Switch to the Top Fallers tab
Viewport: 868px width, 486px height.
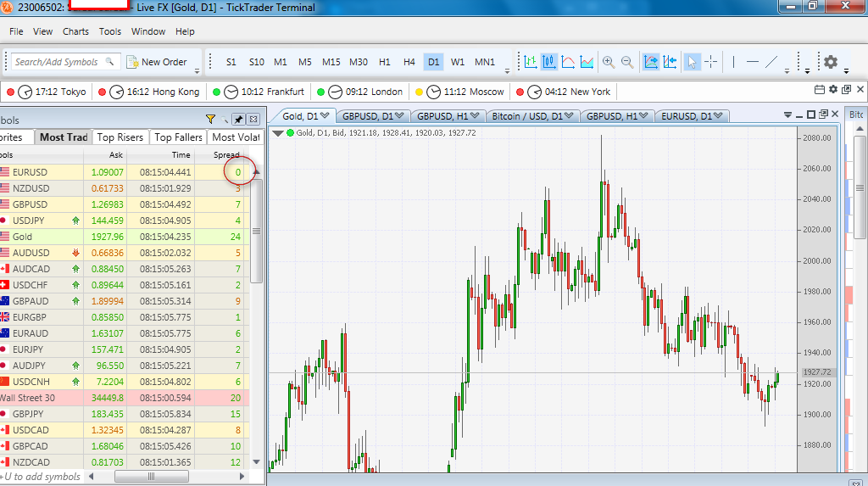pyautogui.click(x=178, y=137)
